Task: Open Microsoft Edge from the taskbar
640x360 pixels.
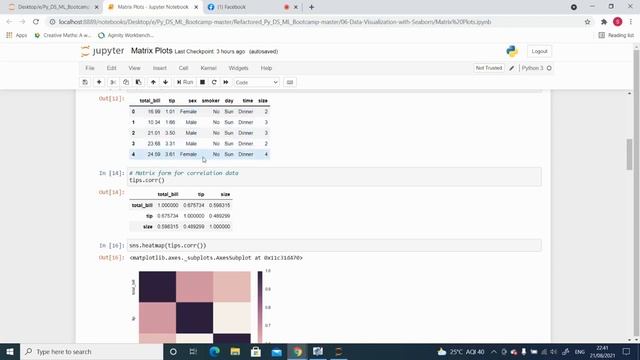Action: (x=215, y=351)
